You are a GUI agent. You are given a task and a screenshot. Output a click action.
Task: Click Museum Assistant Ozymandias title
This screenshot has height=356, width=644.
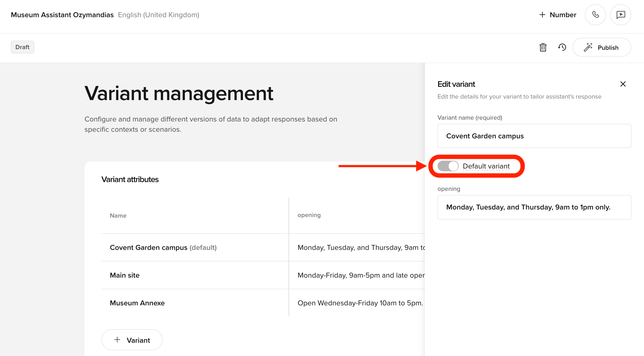pyautogui.click(x=62, y=15)
